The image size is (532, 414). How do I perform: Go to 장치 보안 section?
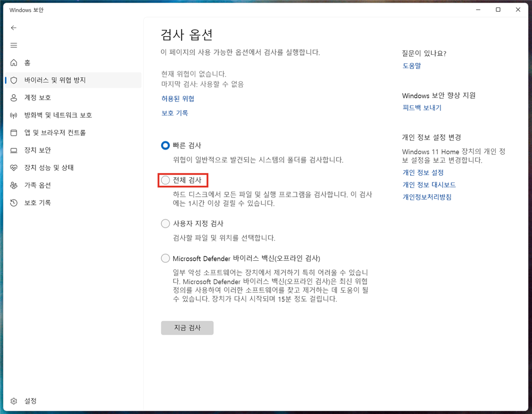pyautogui.click(x=73, y=151)
